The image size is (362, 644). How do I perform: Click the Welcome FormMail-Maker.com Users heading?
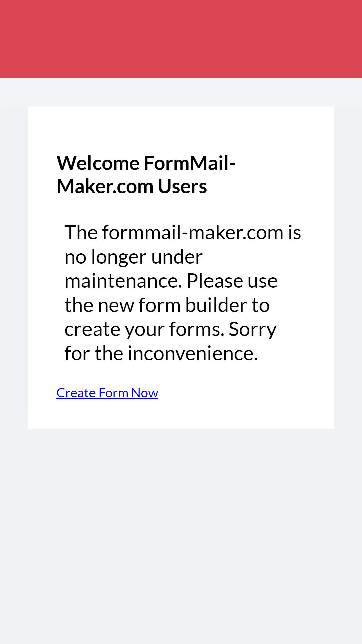(146, 174)
